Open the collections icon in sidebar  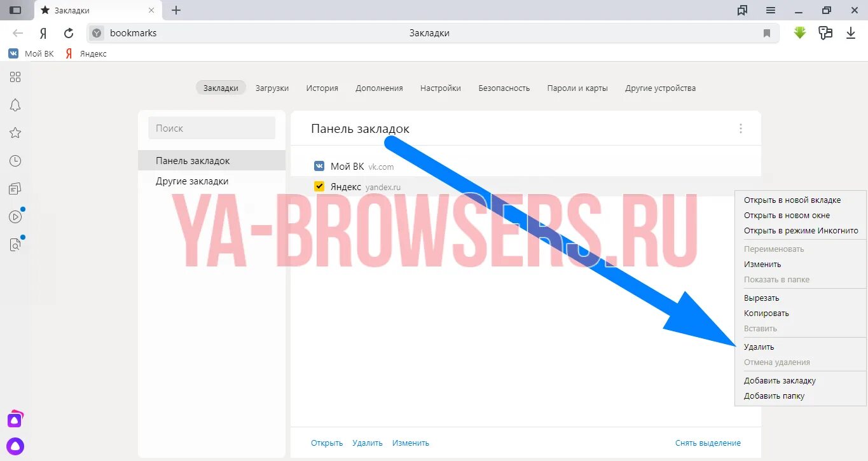point(15,189)
